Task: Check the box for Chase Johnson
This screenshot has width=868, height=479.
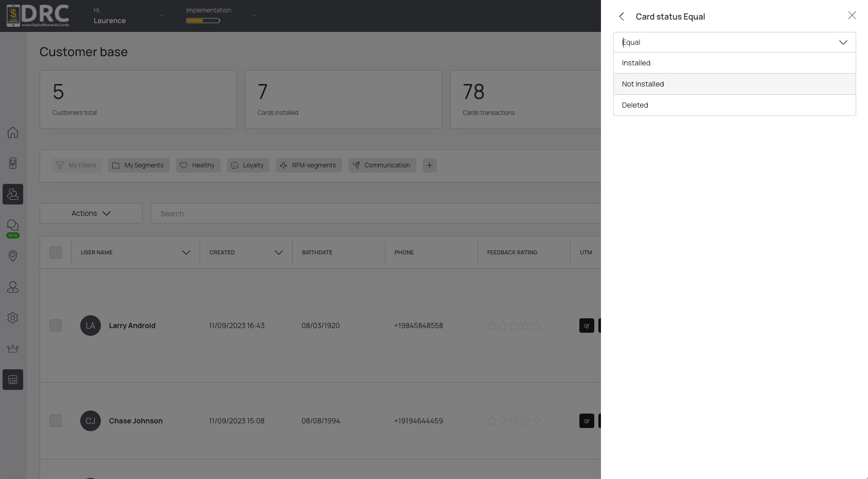Action: click(x=56, y=421)
